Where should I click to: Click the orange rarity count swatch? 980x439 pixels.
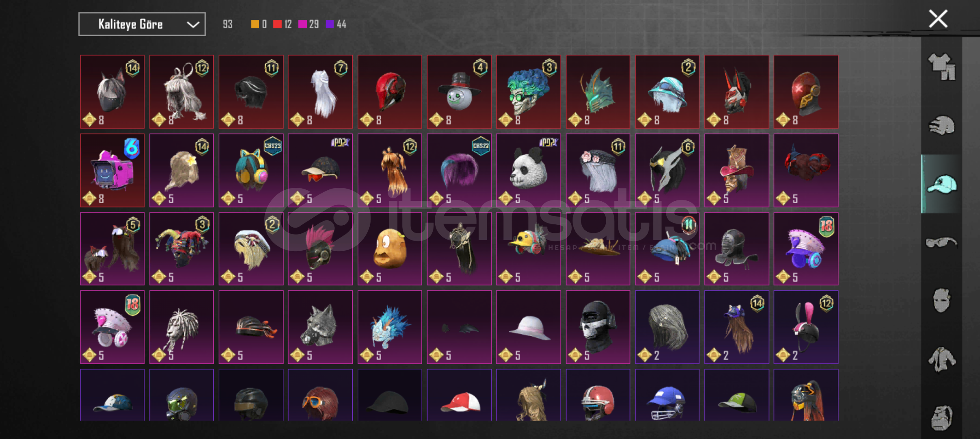click(x=255, y=24)
